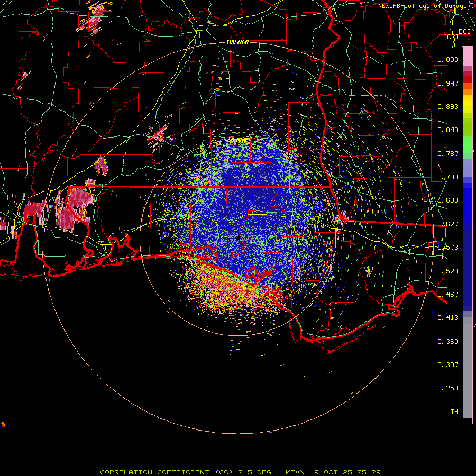Image resolution: width=476 pixels, height=476 pixels.
Task: Click the 0.893 scale value
Action: point(448,106)
